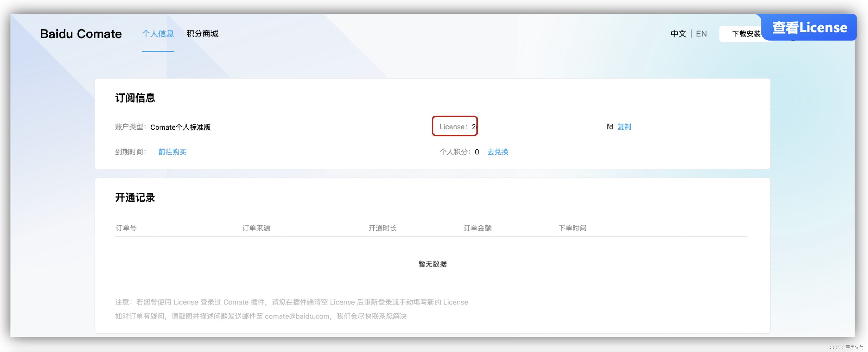Viewport: 868px width, 352px height.
Task: Click the 订单来源 column header
Action: (256, 228)
